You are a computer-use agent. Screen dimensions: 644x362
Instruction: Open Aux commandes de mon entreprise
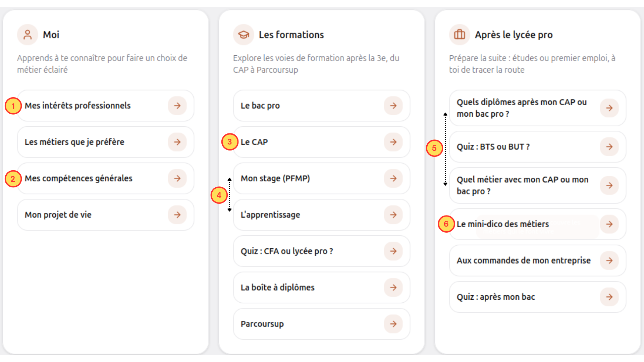point(538,260)
